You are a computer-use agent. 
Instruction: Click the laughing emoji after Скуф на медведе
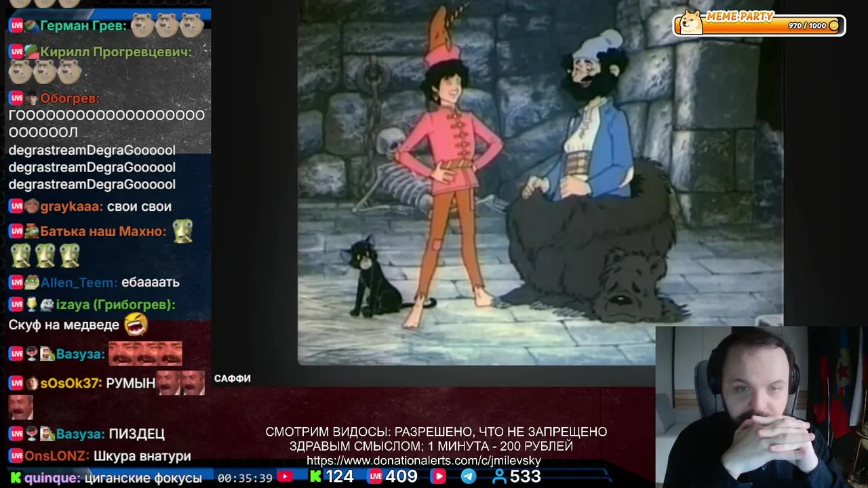pyautogui.click(x=136, y=324)
